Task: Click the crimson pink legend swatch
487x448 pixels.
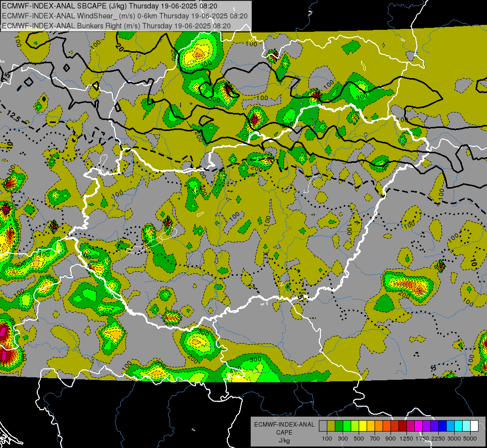Action: pyautogui.click(x=410, y=426)
